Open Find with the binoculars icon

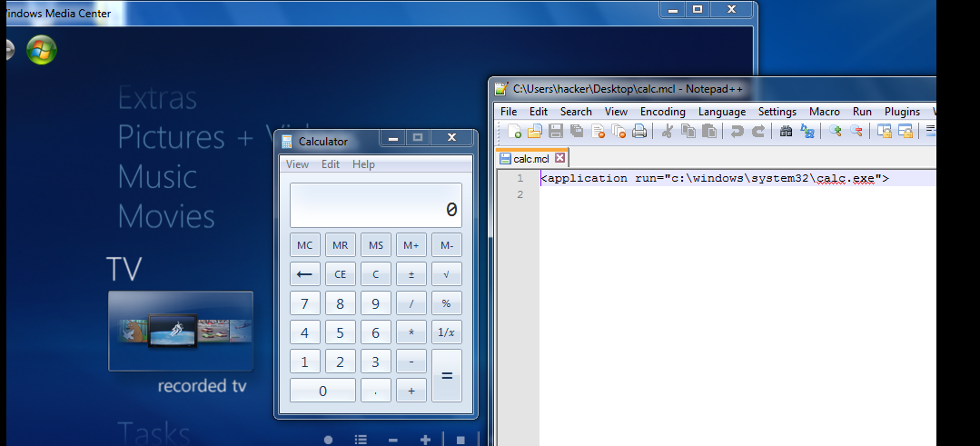[x=787, y=131]
